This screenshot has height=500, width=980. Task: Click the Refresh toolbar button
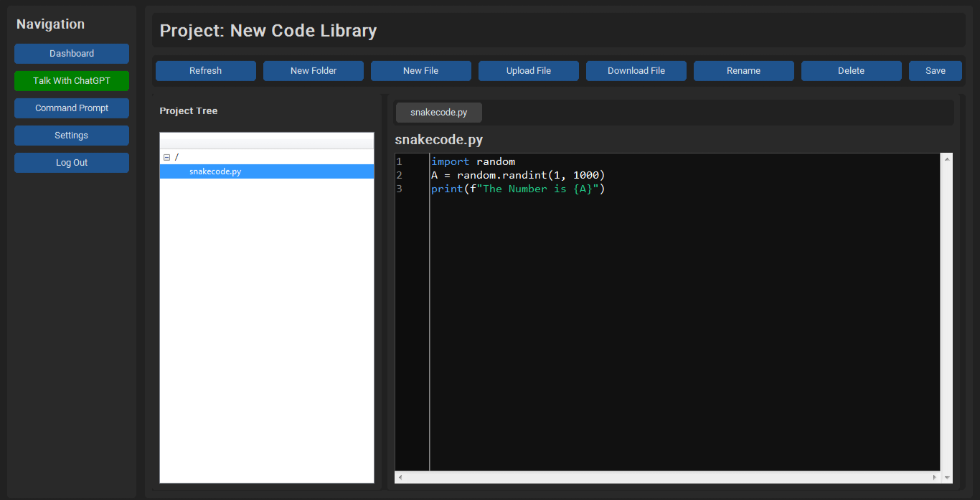point(205,71)
